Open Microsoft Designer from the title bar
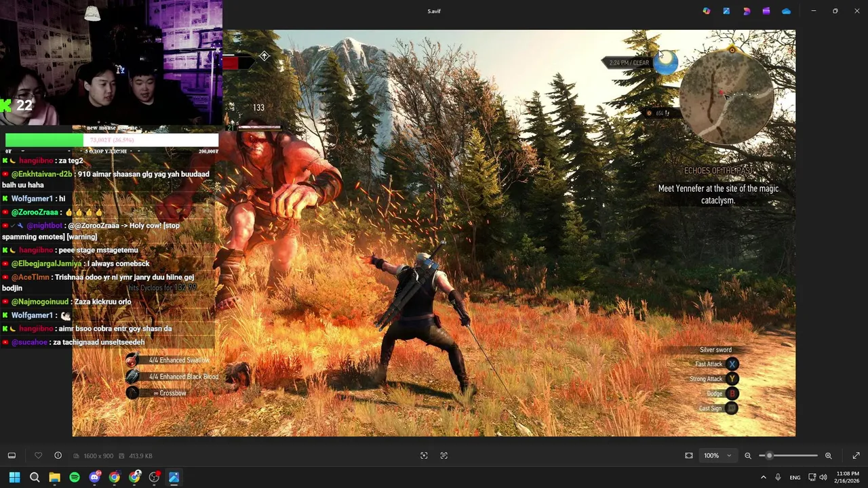868x488 pixels. (747, 11)
